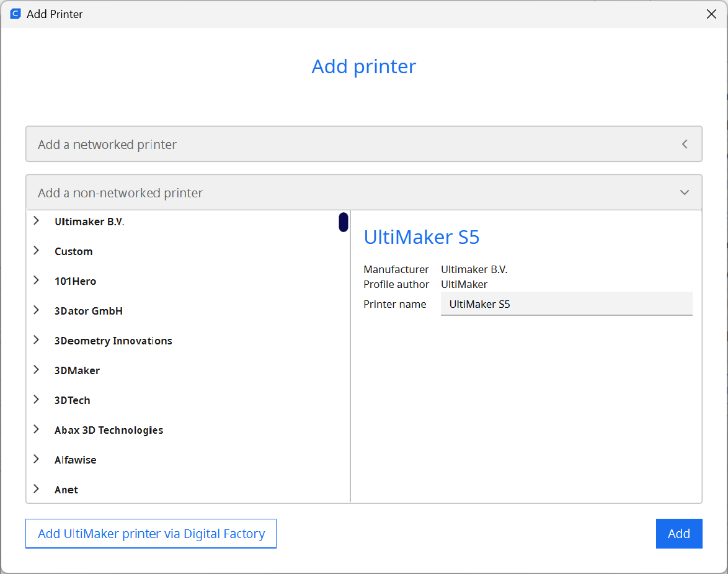Select the Abax 3D Technologies list entry
728x574 pixels.
coord(109,430)
